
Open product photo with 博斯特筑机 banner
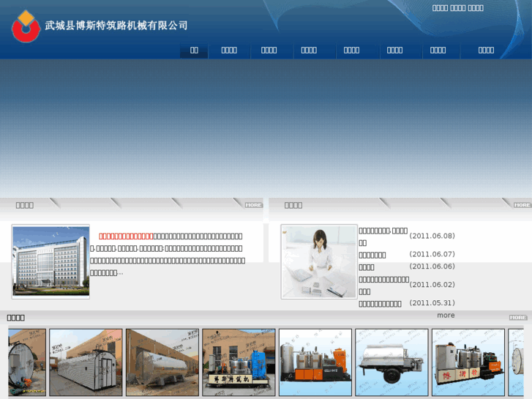point(239,362)
